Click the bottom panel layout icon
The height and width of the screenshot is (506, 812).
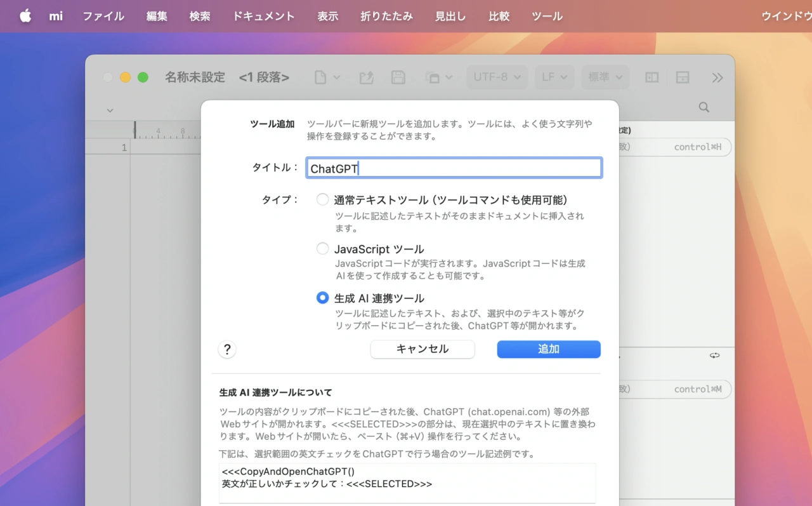(x=683, y=77)
